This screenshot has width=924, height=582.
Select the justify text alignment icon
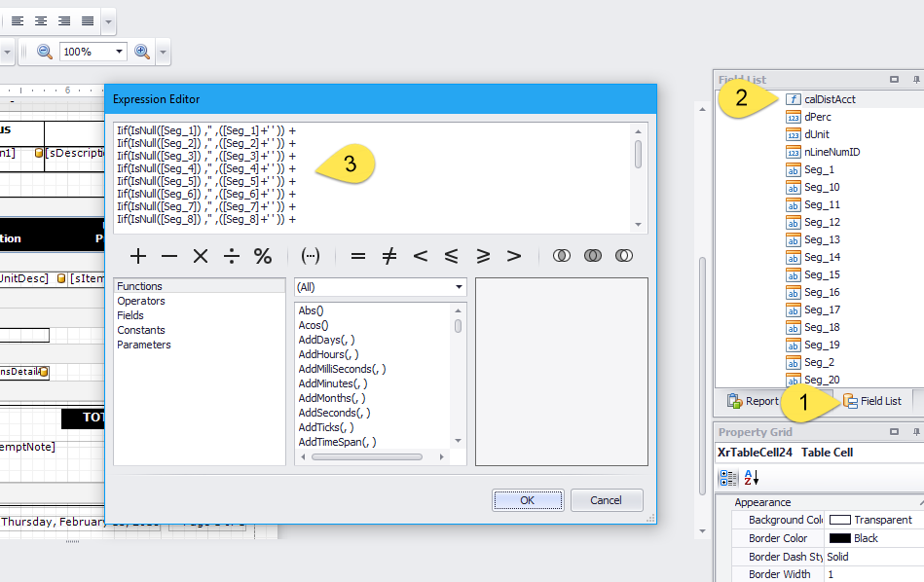click(x=88, y=20)
